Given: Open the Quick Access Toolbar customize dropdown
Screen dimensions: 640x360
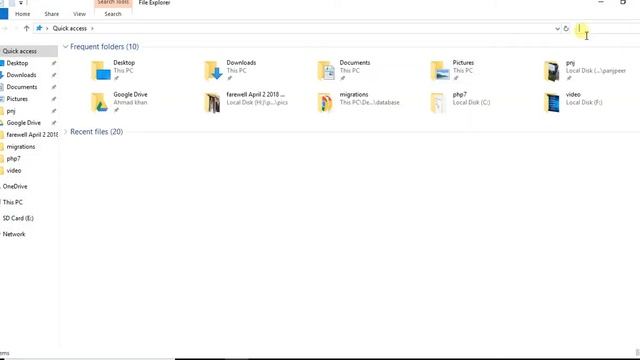Looking at the screenshot, I should pos(21,2).
